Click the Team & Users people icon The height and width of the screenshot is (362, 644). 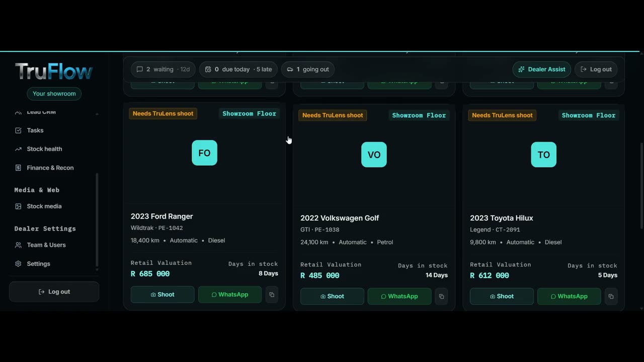click(19, 245)
